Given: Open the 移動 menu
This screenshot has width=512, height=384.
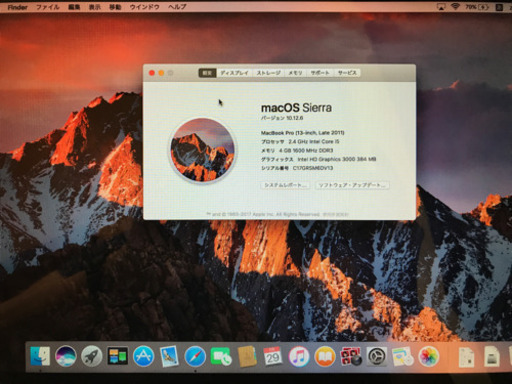Looking at the screenshot, I should [115, 7].
